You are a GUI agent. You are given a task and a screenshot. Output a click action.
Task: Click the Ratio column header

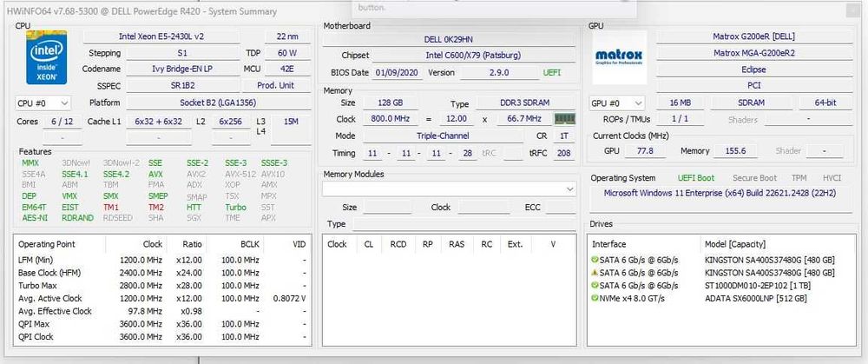click(193, 244)
